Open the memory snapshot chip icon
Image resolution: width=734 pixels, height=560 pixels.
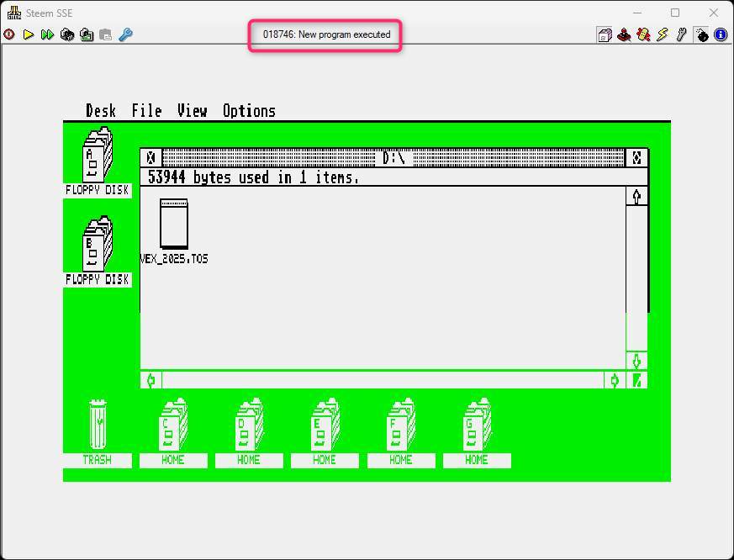(67, 34)
